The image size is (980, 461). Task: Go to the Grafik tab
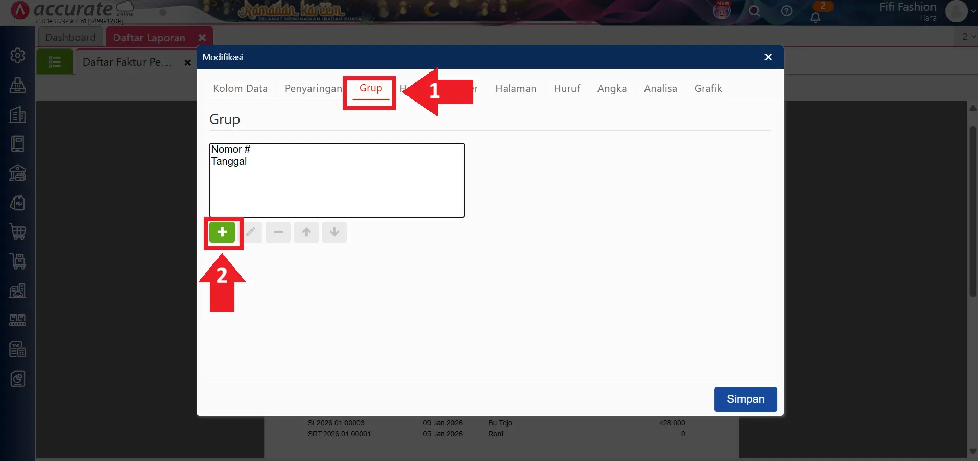pyautogui.click(x=708, y=88)
